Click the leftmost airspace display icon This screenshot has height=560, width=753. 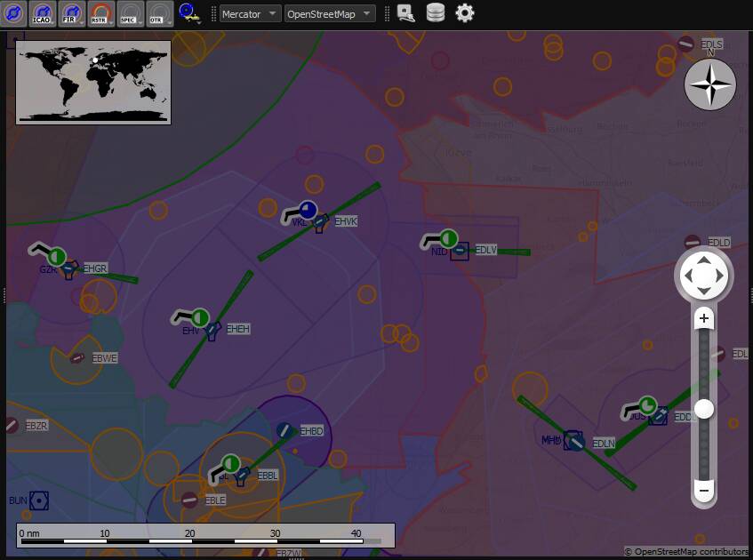coord(12,13)
